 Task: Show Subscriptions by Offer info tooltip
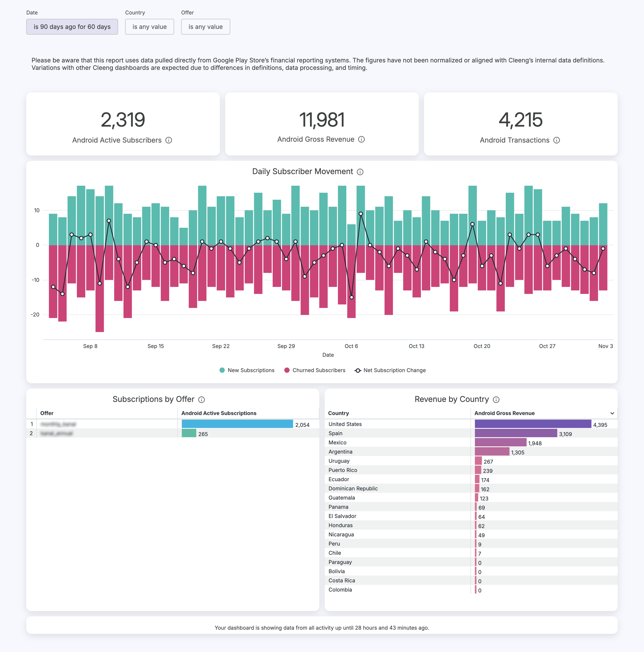pyautogui.click(x=202, y=399)
